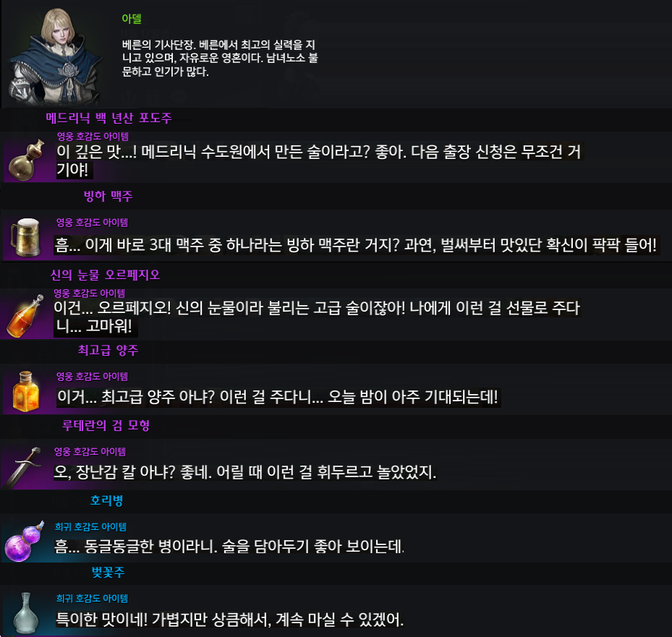Click the purple 호리병 gourd icon
Image resolution: width=672 pixels, height=637 pixels.
coord(25,541)
